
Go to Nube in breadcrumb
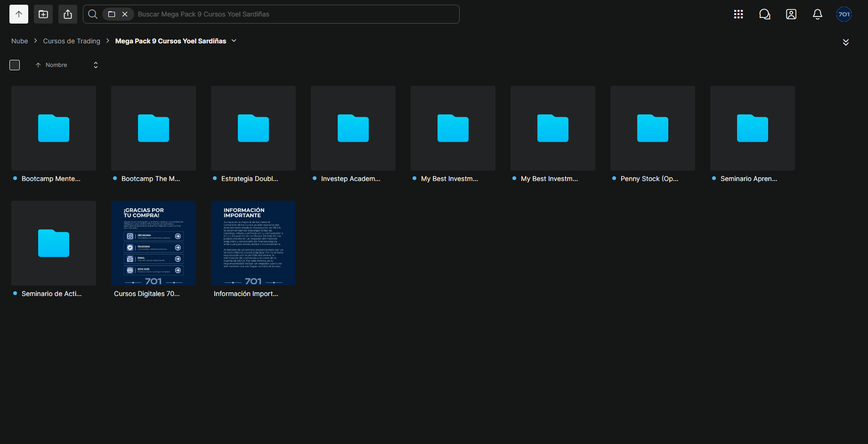pyautogui.click(x=20, y=41)
